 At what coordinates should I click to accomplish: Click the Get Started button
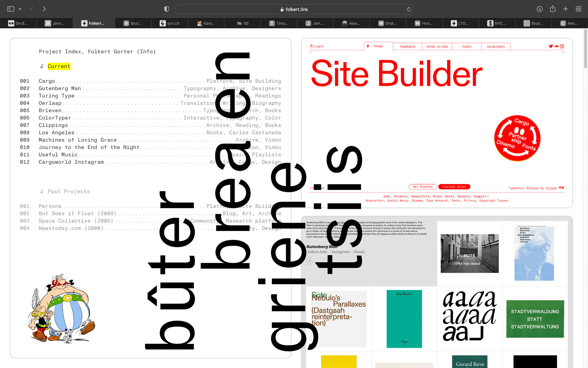(x=423, y=187)
